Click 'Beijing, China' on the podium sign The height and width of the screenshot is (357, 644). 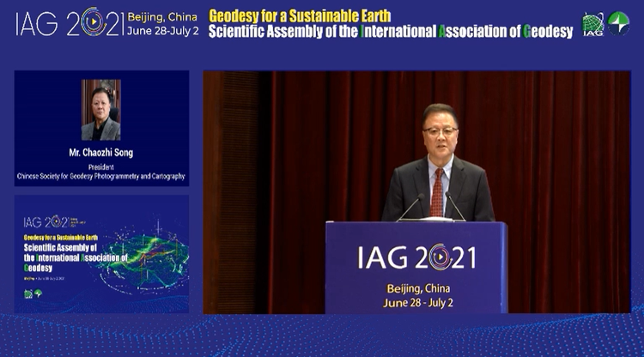[x=416, y=287]
